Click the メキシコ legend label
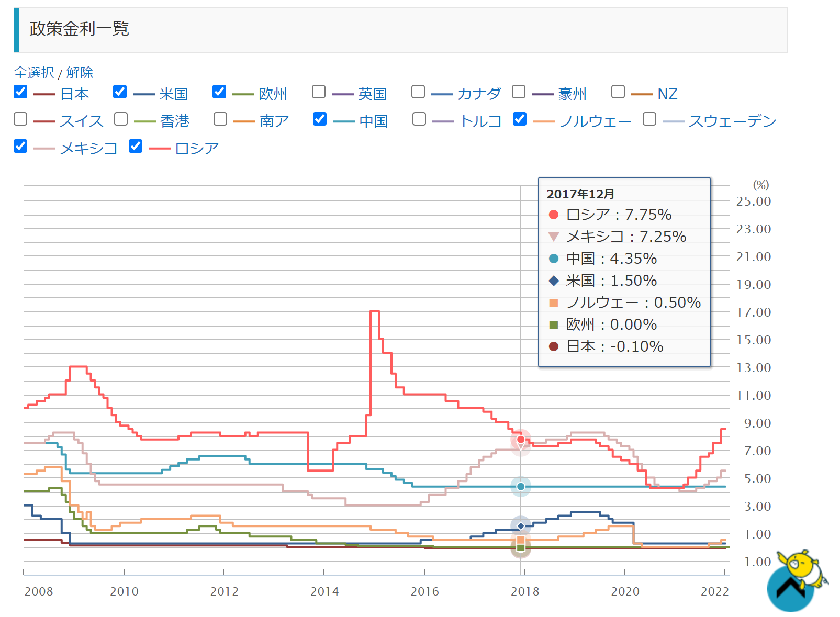This screenshot has height=617, width=840. click(x=88, y=149)
